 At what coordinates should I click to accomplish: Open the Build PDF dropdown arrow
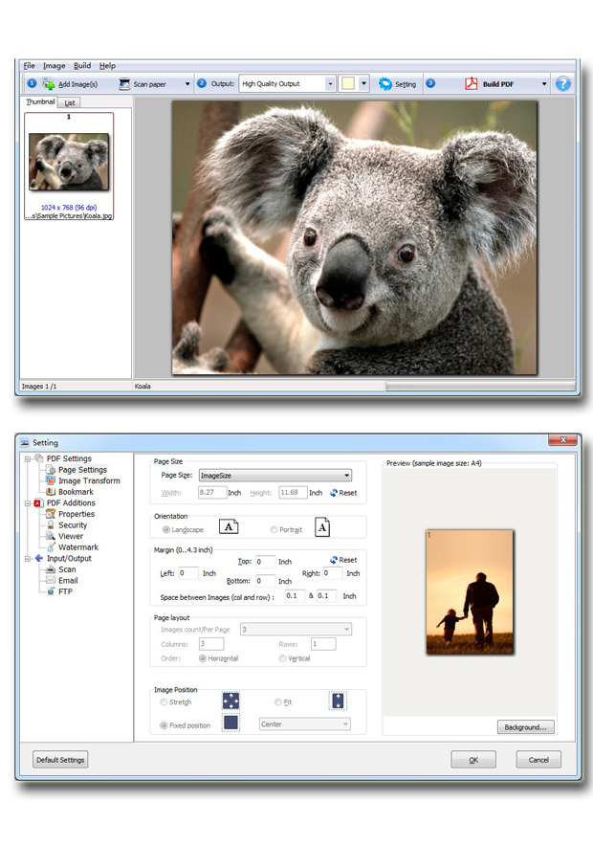[544, 84]
